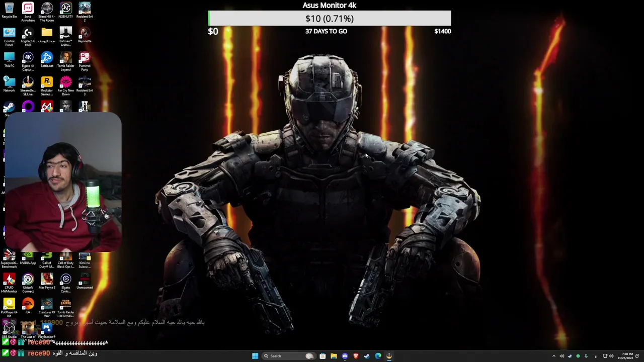Open the EA app shortcut
The image size is (644, 362).
coord(28,306)
